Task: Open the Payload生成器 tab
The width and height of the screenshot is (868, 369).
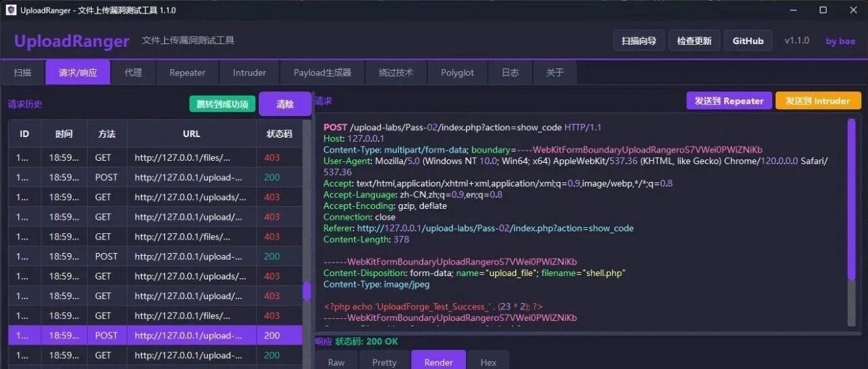Action: (323, 73)
